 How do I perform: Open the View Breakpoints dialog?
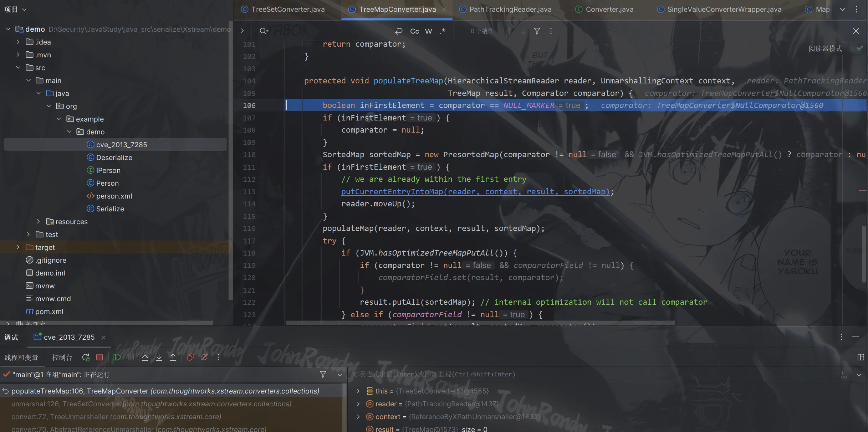190,357
